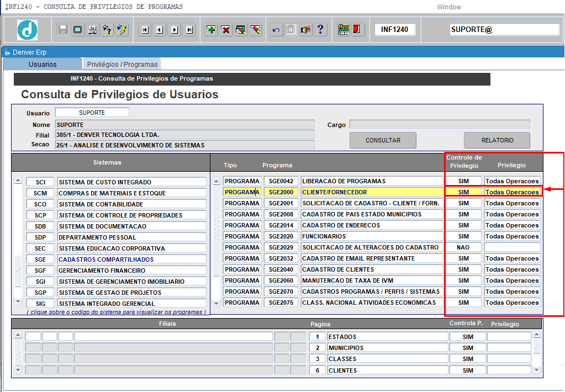Go to the first record
The width and height of the screenshot is (565, 392).
click(x=145, y=30)
